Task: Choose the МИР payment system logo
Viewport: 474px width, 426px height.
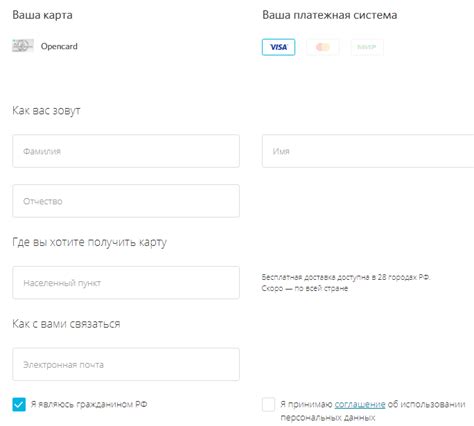Action: (367, 47)
